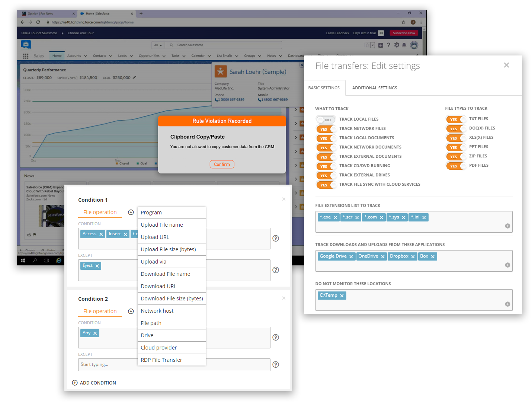532x402 pixels.
Task: Open the Opportunities dropdown arrow
Action: click(163, 55)
